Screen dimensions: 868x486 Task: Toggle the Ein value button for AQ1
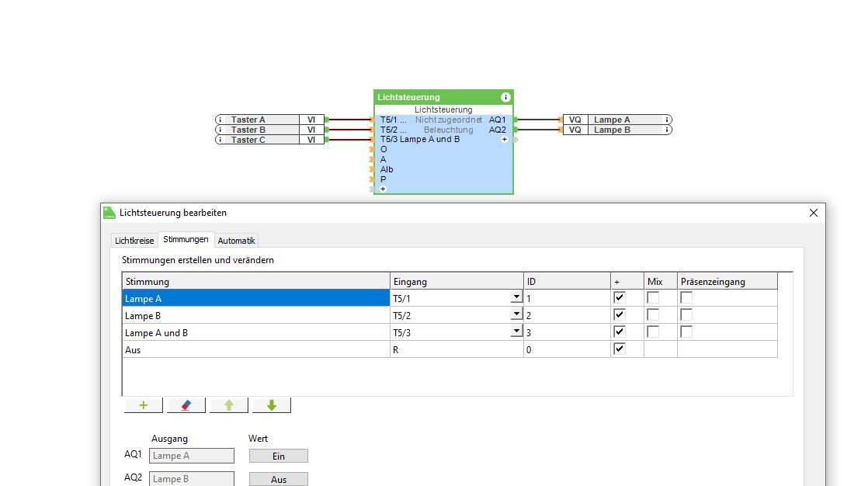click(x=278, y=456)
